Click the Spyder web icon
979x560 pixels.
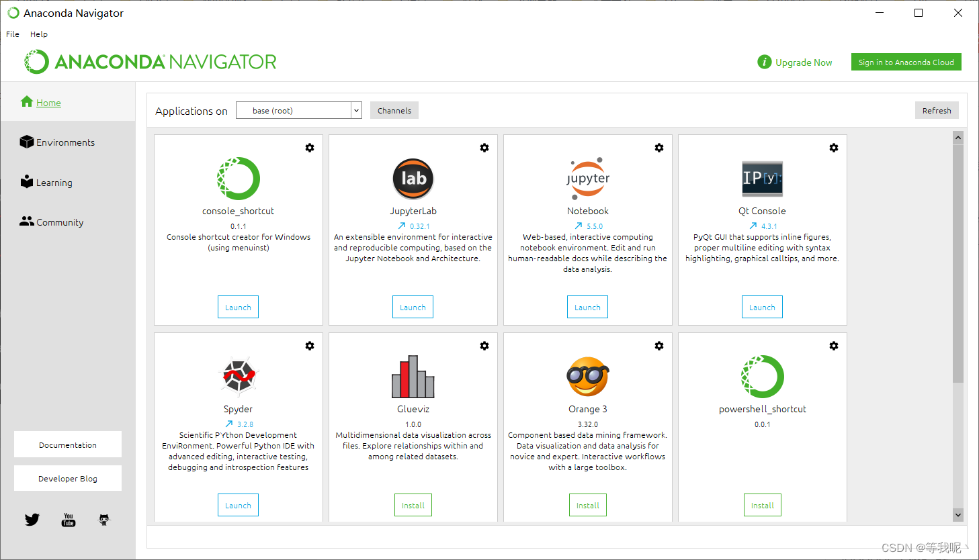click(x=239, y=377)
